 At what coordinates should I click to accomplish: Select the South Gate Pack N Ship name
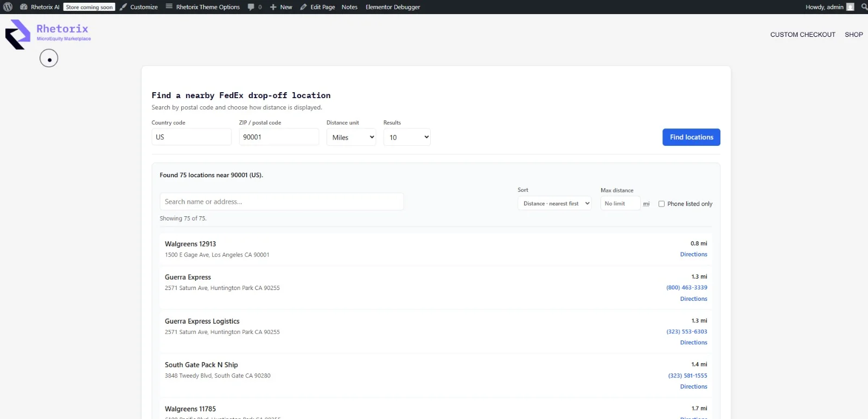201,365
